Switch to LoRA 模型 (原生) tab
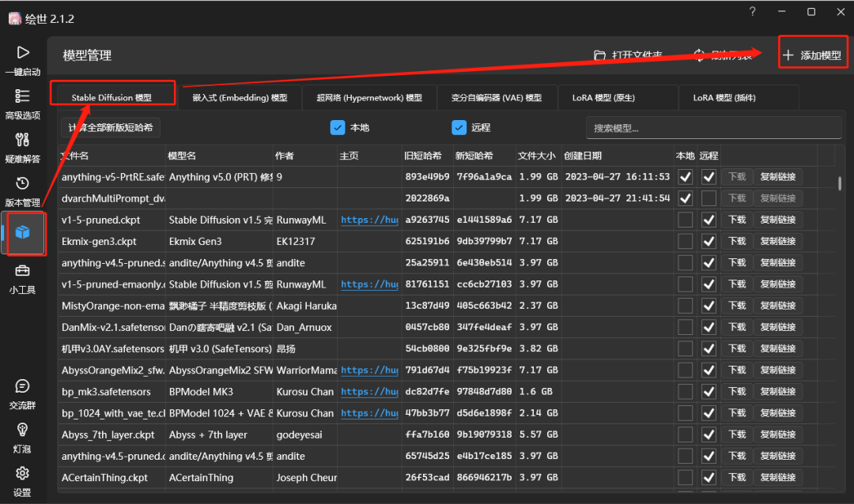854x504 pixels. (x=603, y=97)
